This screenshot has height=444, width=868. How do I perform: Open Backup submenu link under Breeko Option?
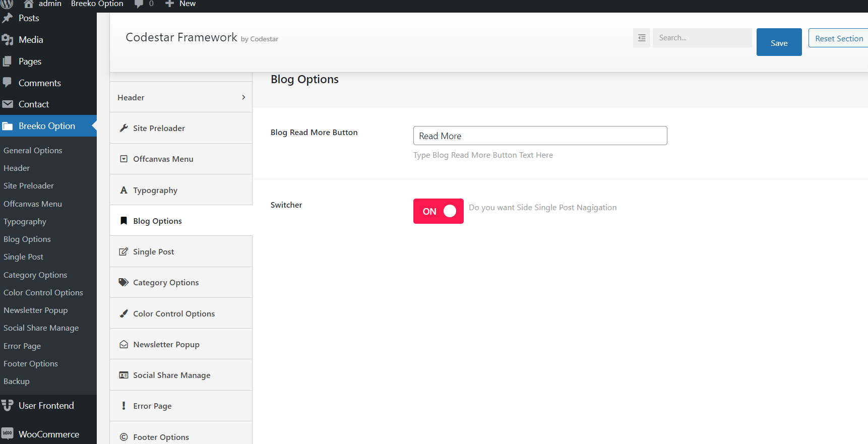(x=17, y=381)
